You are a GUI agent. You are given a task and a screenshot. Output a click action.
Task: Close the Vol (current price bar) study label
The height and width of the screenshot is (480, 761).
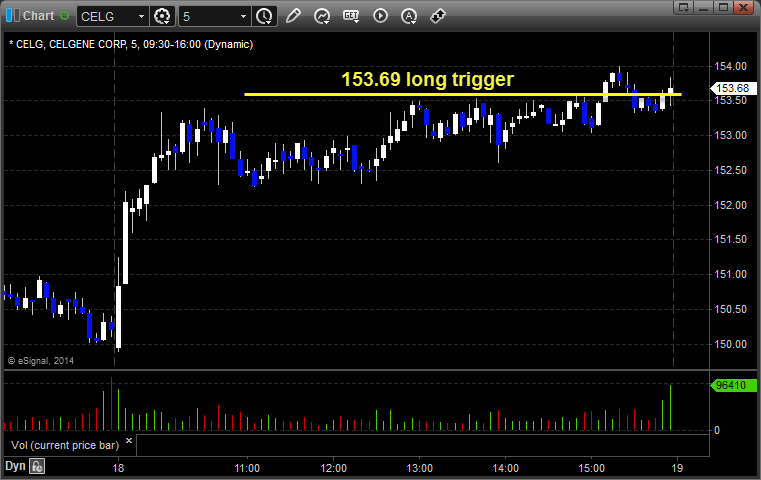129,441
